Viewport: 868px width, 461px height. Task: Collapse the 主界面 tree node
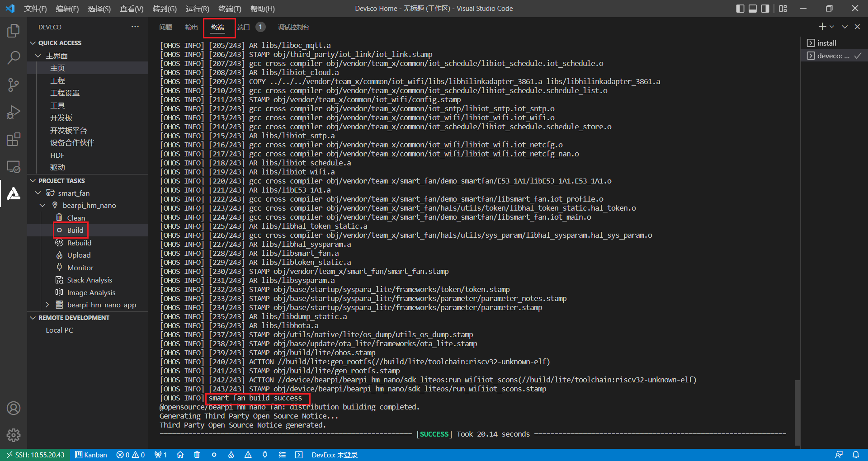(x=38, y=56)
